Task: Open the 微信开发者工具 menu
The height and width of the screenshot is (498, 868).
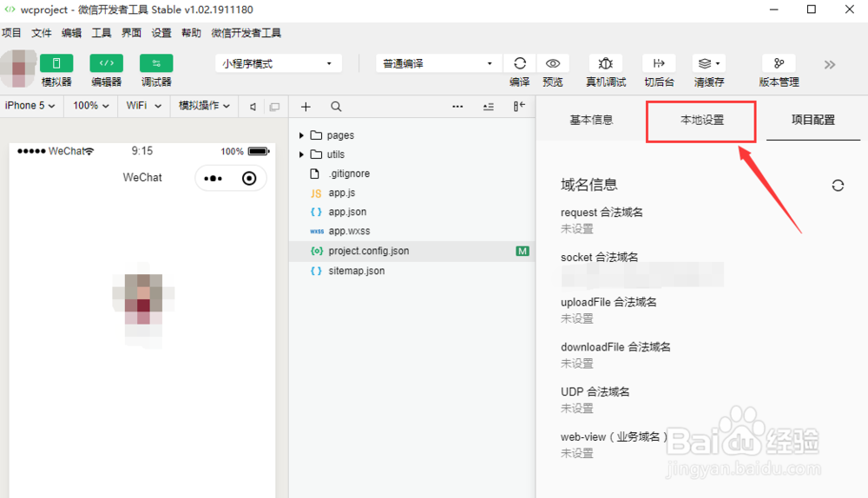Action: [x=247, y=33]
